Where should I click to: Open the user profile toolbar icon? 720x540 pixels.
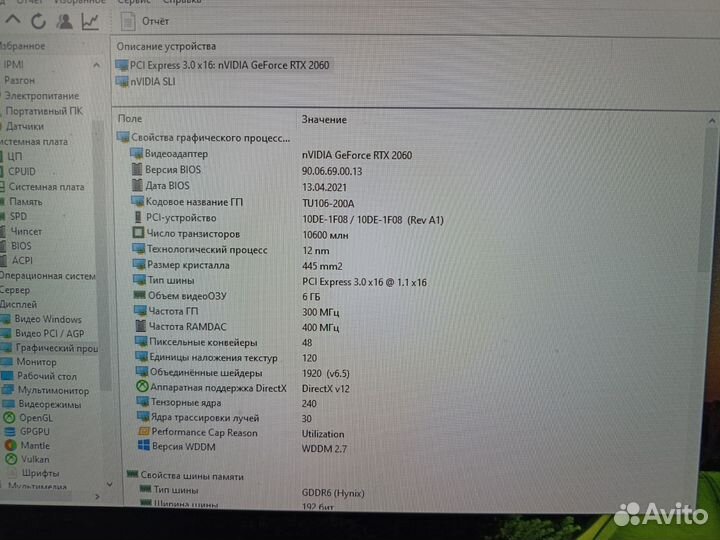64,21
